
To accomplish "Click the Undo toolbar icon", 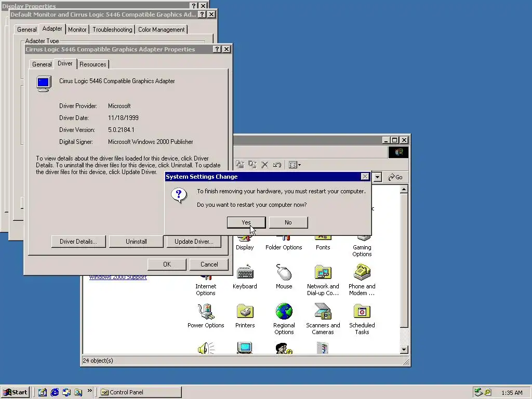I will tap(277, 165).
